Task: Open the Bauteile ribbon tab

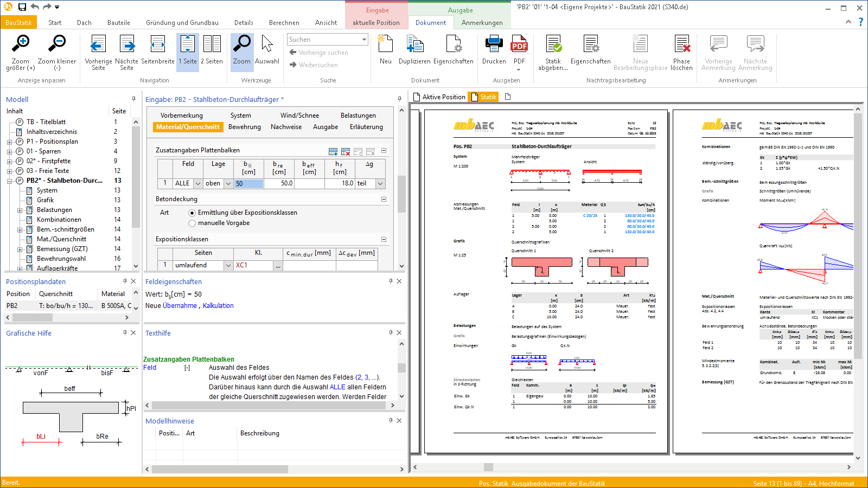Action: pyautogui.click(x=118, y=23)
